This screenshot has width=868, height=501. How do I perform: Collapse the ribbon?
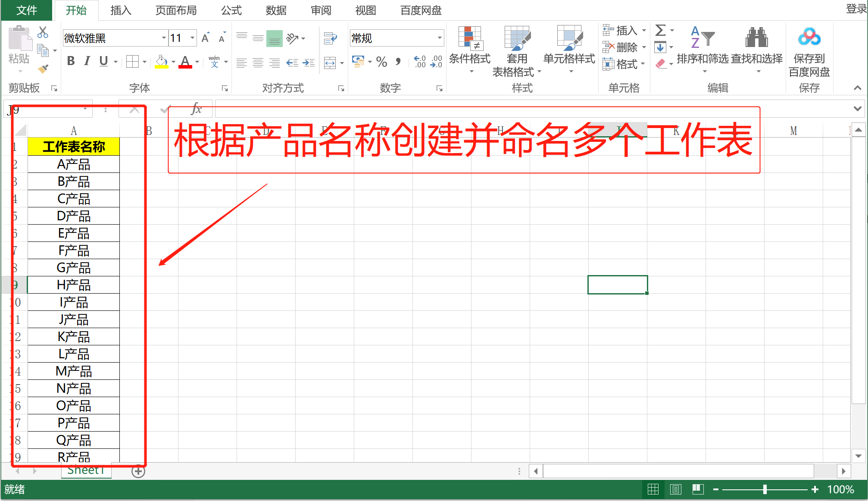857,88
